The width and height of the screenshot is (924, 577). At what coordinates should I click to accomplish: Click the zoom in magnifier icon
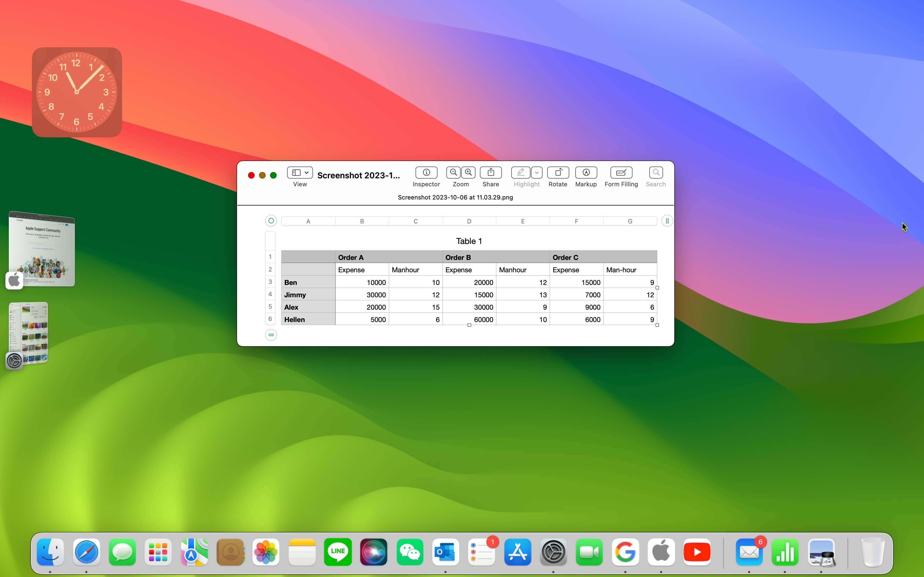tap(468, 173)
